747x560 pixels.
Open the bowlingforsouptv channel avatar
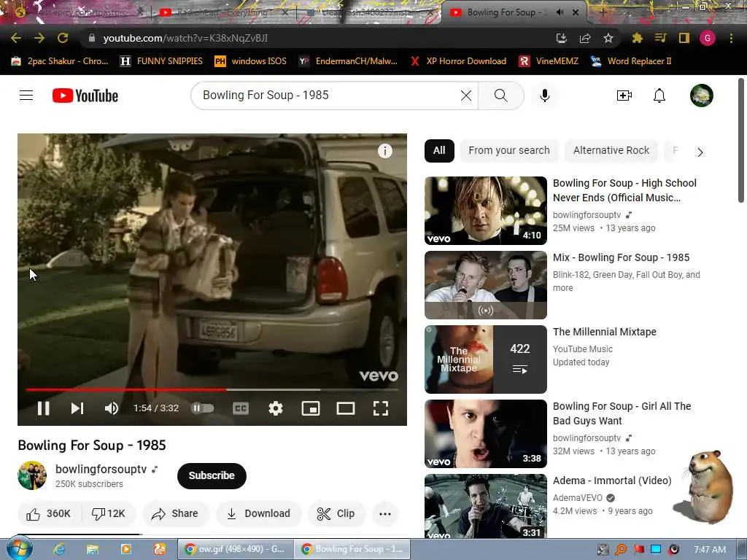click(x=32, y=475)
